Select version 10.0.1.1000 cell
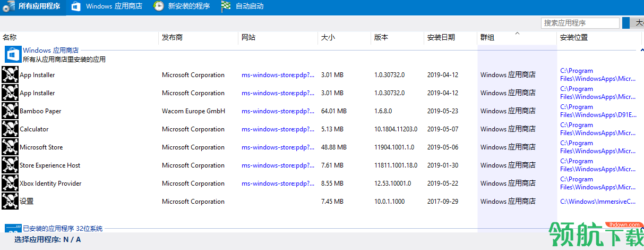 pyautogui.click(x=389, y=202)
